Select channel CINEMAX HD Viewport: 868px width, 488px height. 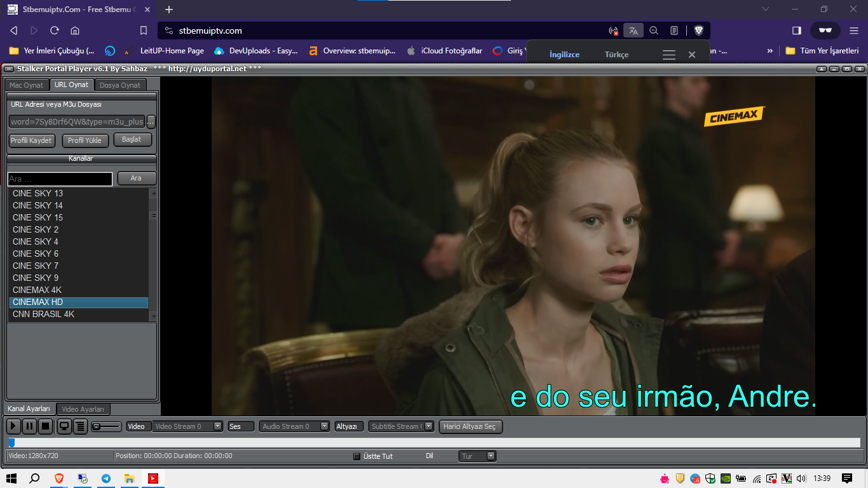(79, 302)
